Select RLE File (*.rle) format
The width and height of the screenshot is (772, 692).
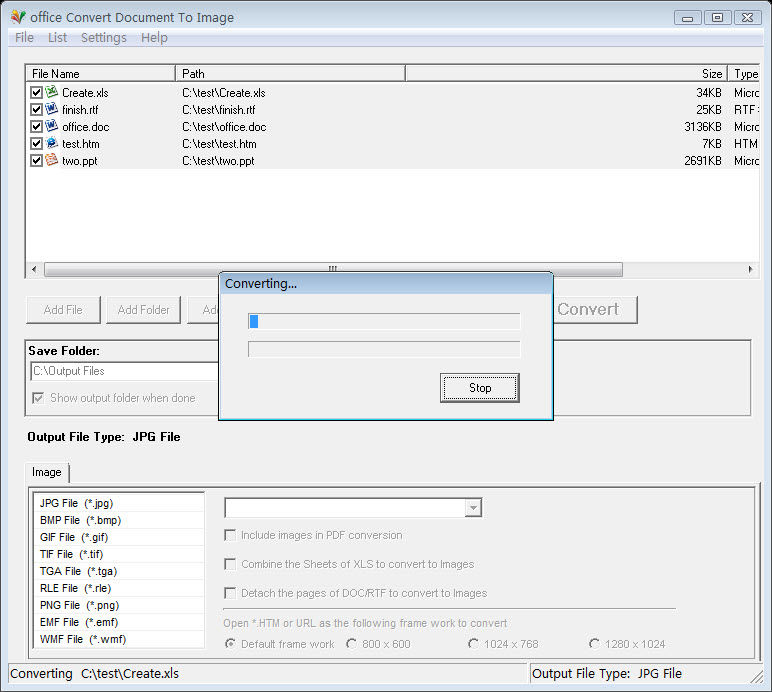119,588
